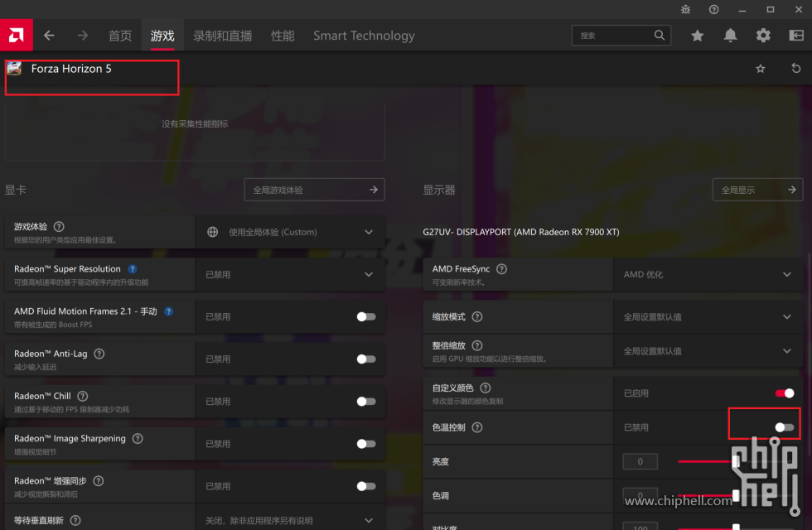This screenshot has width=812, height=530.
Task: Enable Radeon Anti-Lag toggle
Action: point(366,359)
